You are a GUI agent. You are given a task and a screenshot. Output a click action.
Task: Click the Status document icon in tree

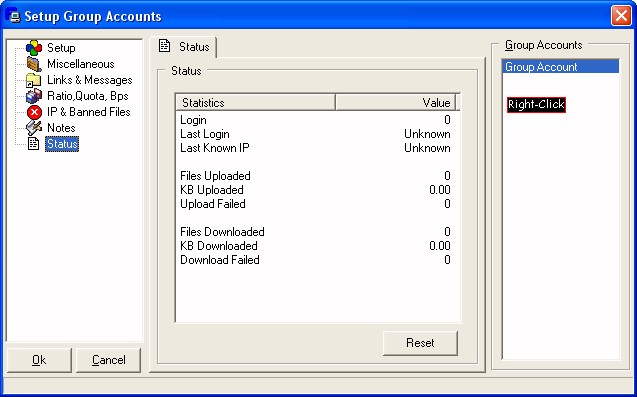pos(33,143)
